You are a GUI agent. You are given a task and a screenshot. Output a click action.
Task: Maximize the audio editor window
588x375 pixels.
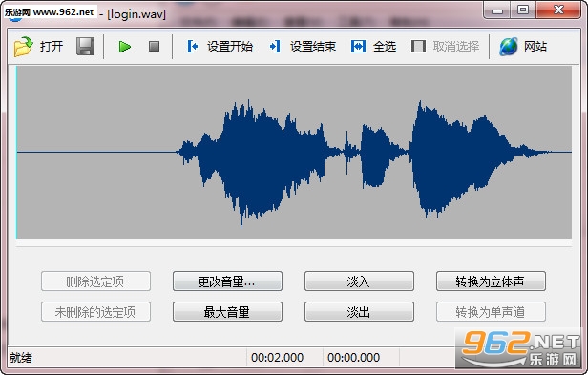point(523,10)
